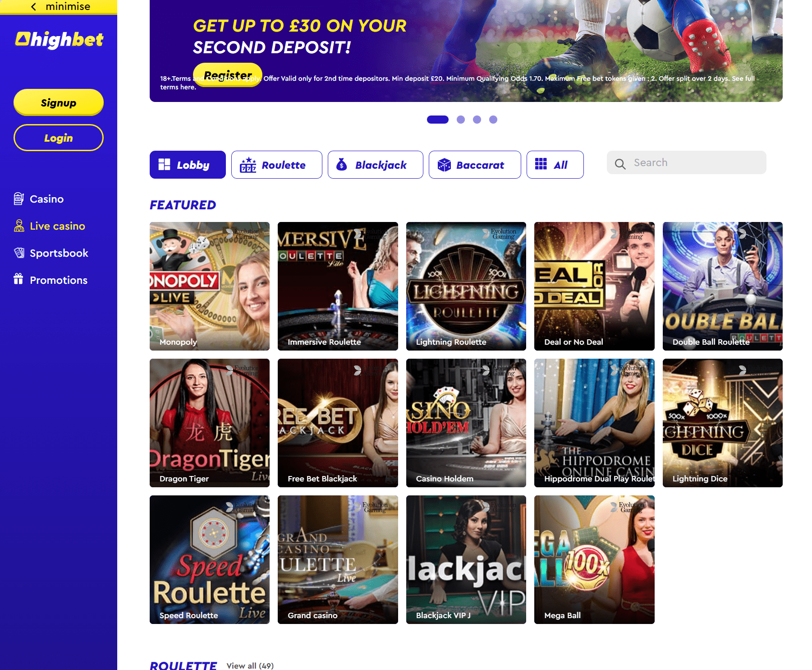Open the All games tab
The height and width of the screenshot is (670, 812).
pos(555,165)
